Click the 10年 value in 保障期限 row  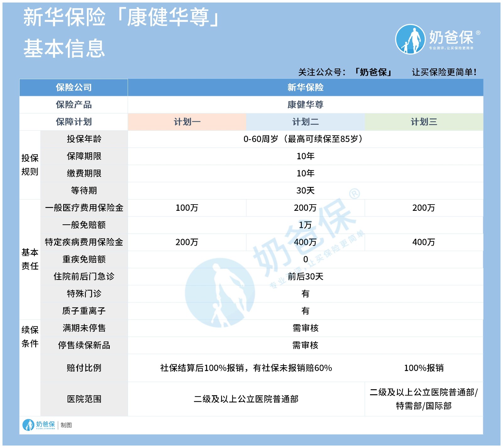tap(305, 156)
